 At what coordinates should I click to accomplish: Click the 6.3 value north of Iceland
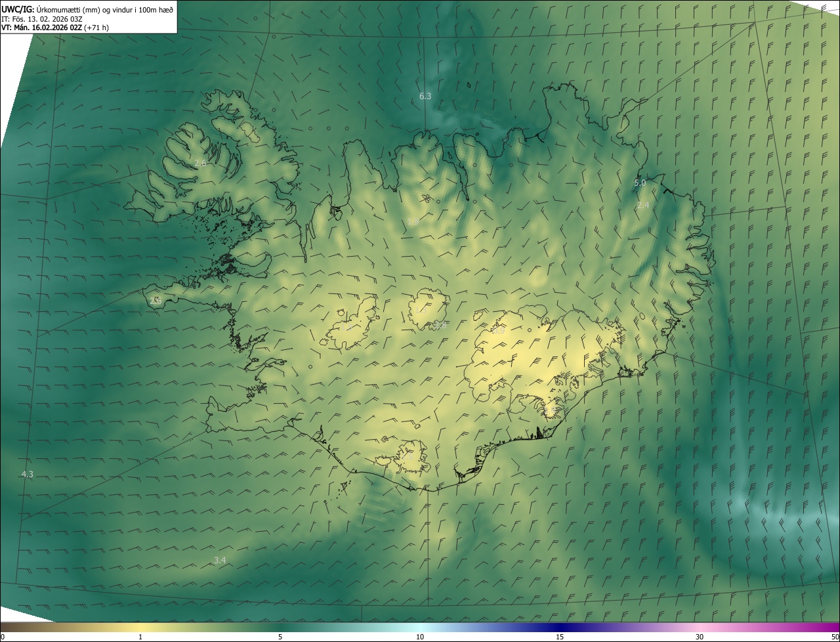coord(425,96)
